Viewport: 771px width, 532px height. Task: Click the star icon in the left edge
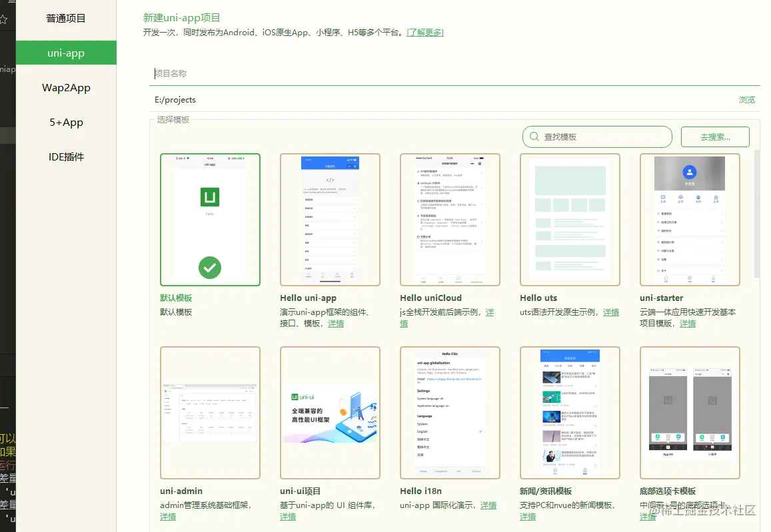(3, 20)
